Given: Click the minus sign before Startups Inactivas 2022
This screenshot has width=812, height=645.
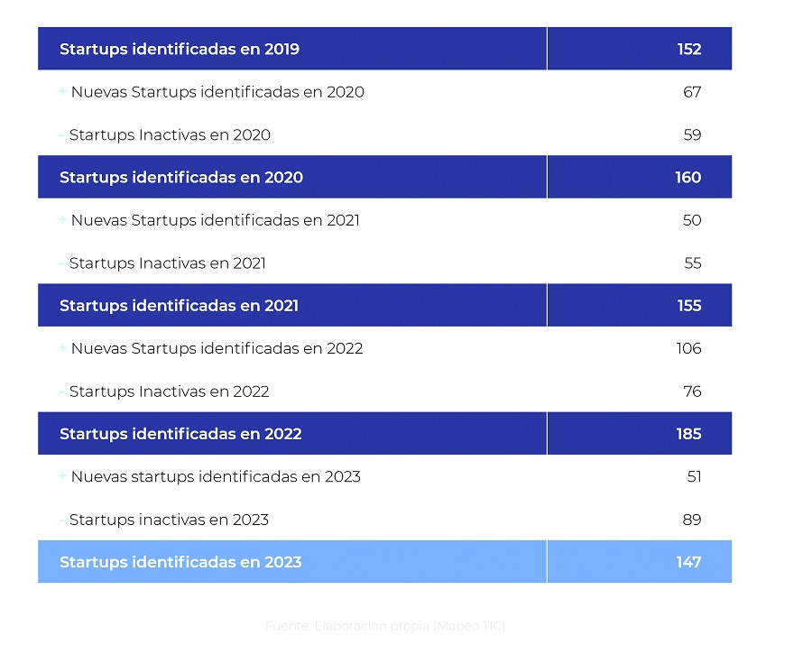Looking at the screenshot, I should [61, 392].
